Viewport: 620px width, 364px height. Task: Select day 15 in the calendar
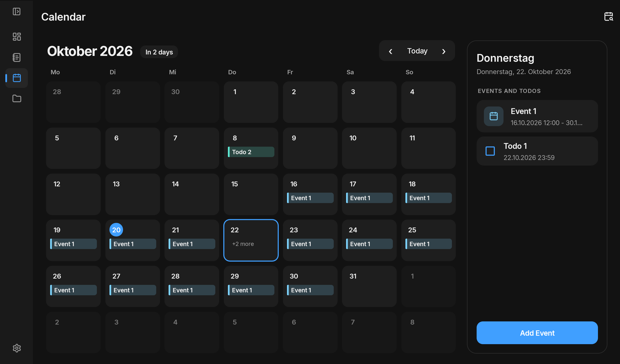coord(251,194)
